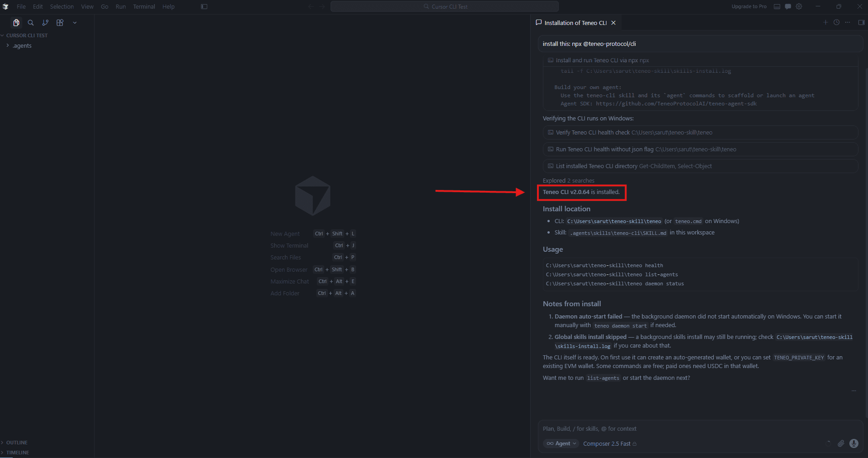868x458 pixels.
Task: Open the Terminal menu
Action: pos(144,6)
